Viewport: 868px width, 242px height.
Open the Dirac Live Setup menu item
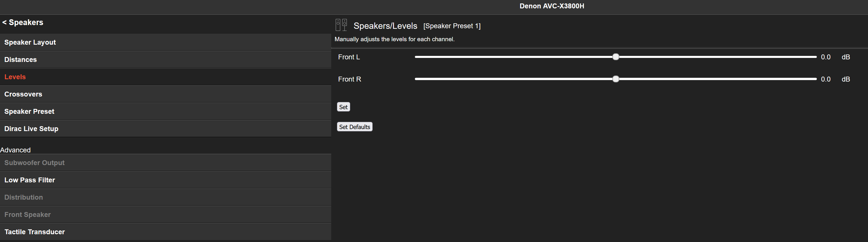[x=165, y=128]
